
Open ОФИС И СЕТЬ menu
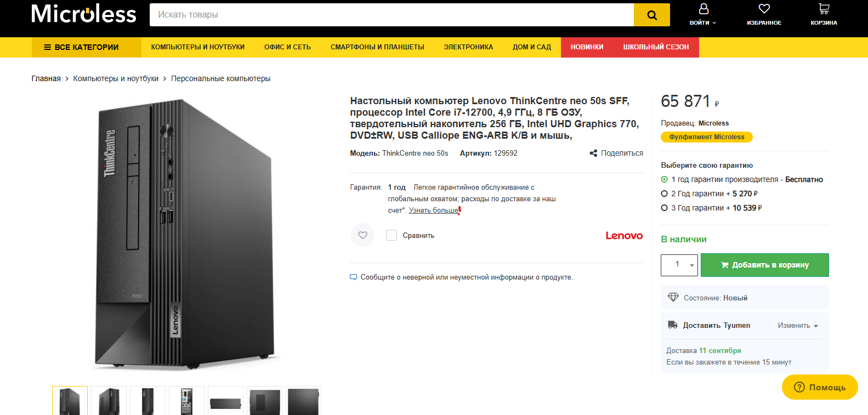pyautogui.click(x=287, y=47)
